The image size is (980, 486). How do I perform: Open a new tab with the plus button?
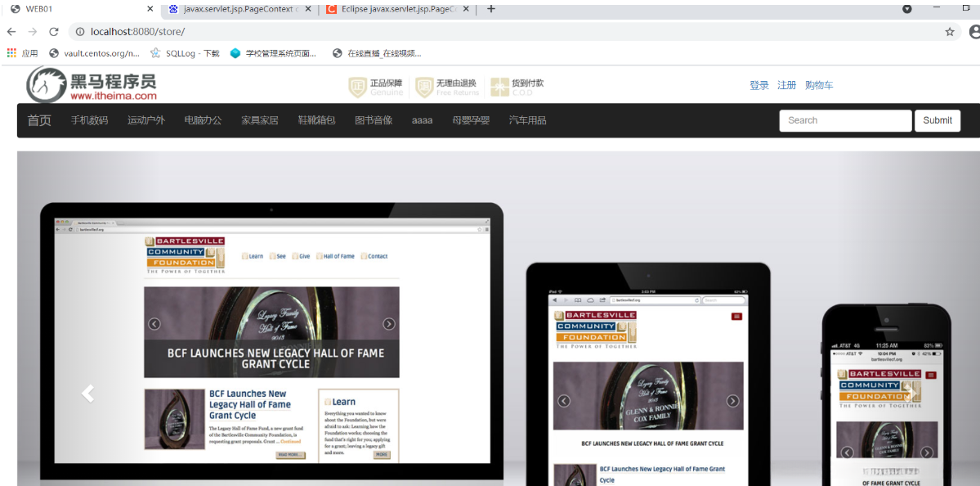[x=490, y=9]
